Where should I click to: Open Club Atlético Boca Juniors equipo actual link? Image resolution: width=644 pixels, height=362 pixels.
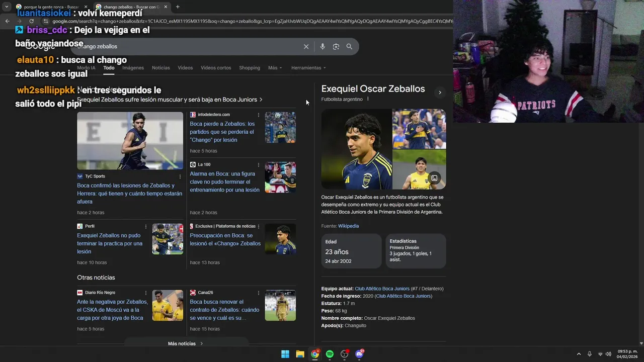382,289
